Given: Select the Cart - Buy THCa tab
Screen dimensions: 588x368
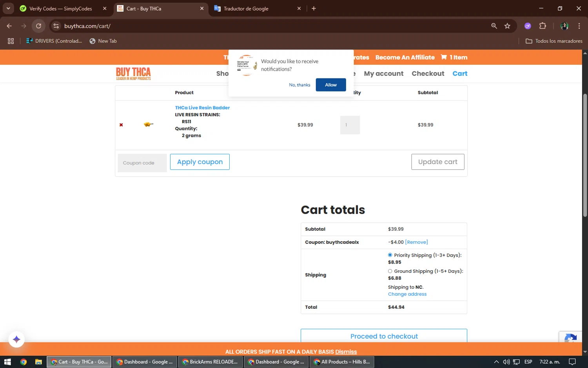Looking at the screenshot, I should (143, 9).
